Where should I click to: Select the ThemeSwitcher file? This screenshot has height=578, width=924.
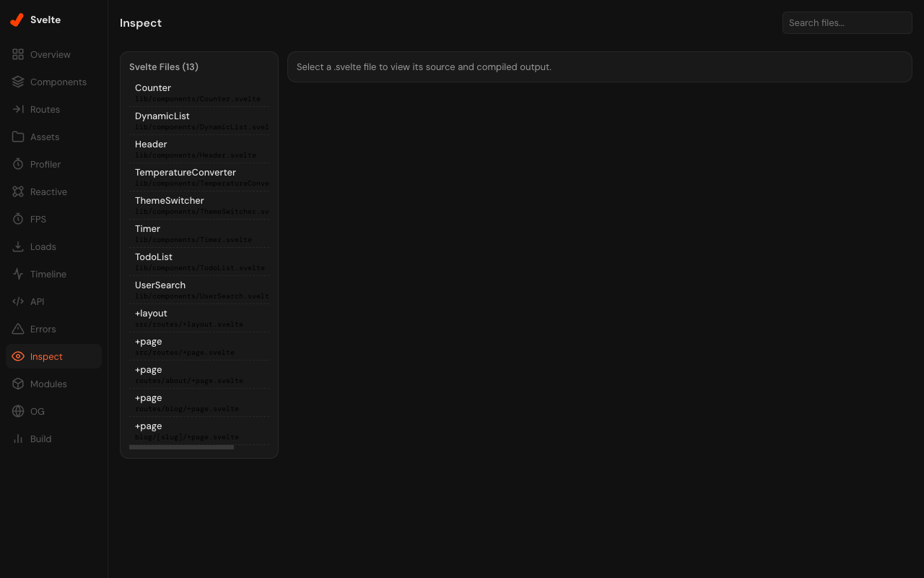click(199, 206)
